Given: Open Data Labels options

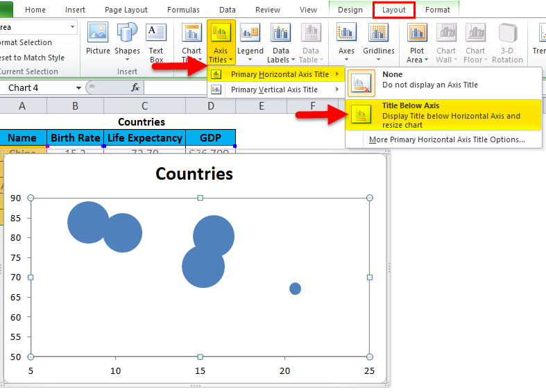Looking at the screenshot, I should pos(281,42).
